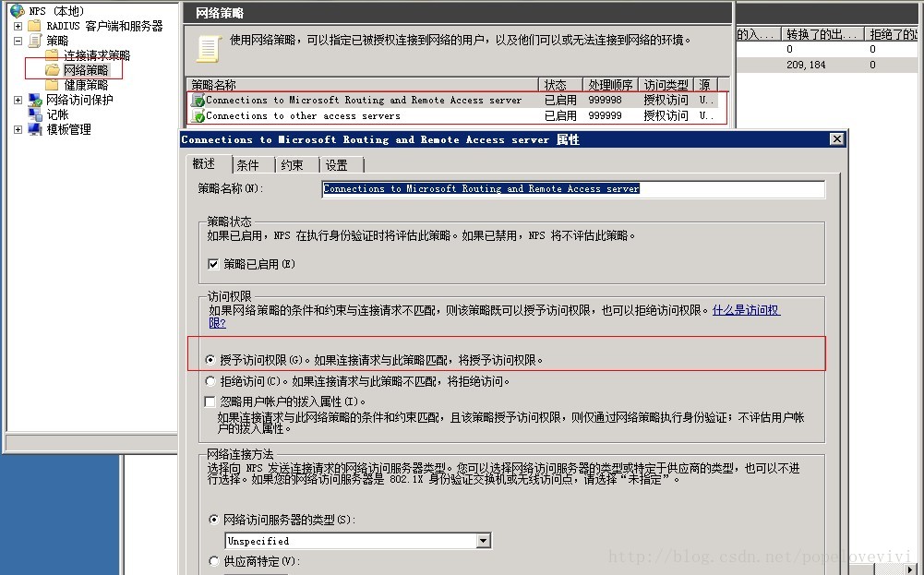Click the 连接请求策略 folder icon
The width and height of the screenshot is (924, 575).
[x=53, y=55]
